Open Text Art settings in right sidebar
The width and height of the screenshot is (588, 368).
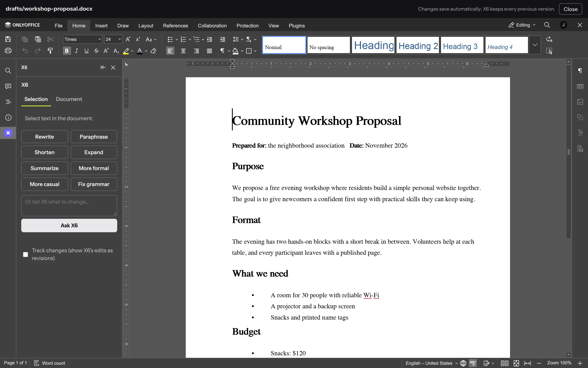580,133
